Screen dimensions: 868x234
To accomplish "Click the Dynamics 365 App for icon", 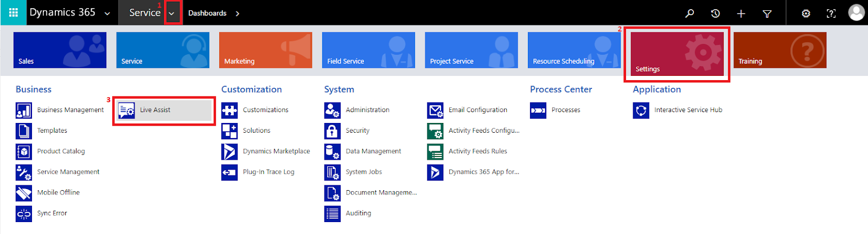I will click(435, 172).
